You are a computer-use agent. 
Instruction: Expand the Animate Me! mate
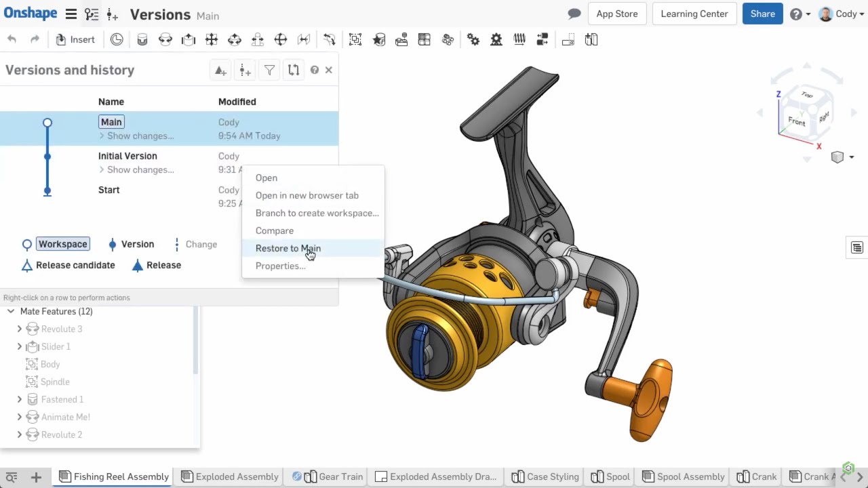(20, 417)
